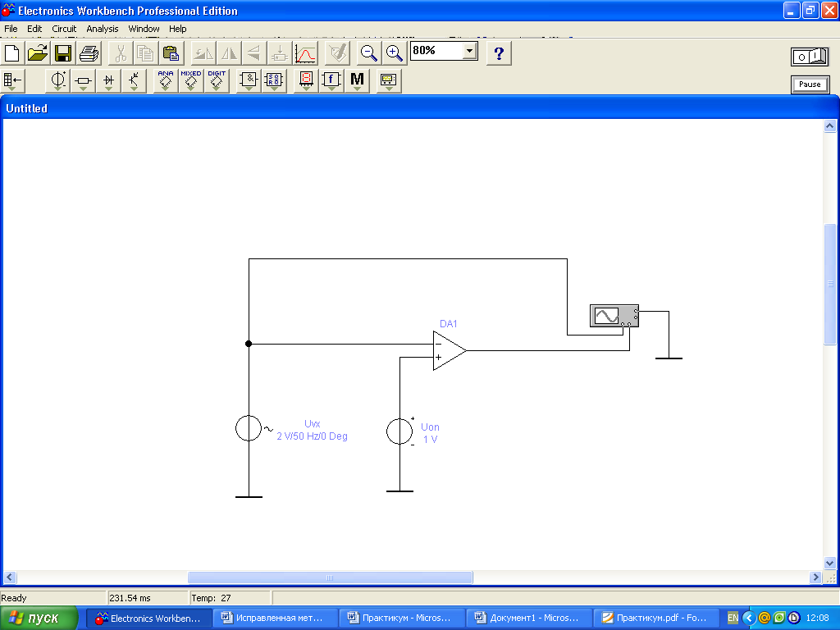Open the Instruments parts bin
Viewport: 840px width, 630px height.
[x=388, y=80]
